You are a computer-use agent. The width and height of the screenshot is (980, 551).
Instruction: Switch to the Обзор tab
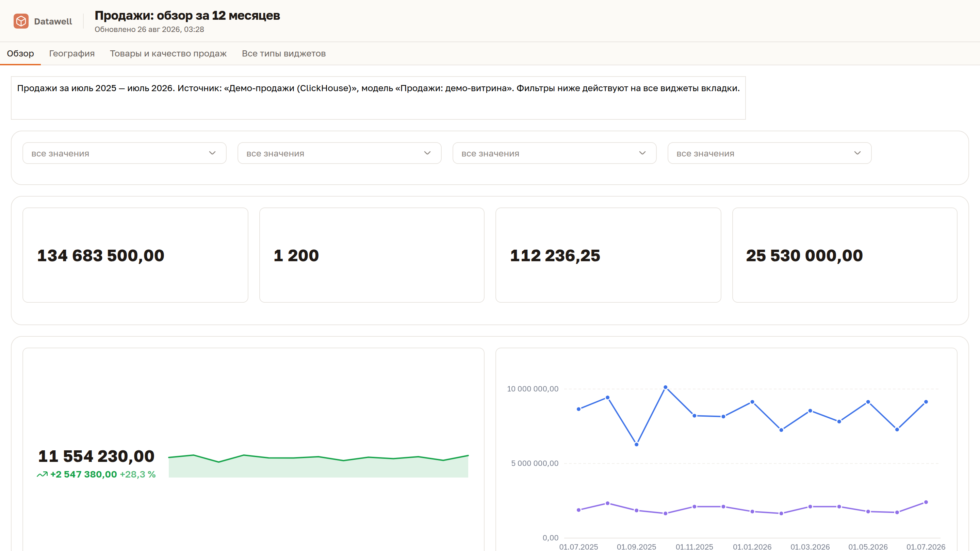click(20, 53)
